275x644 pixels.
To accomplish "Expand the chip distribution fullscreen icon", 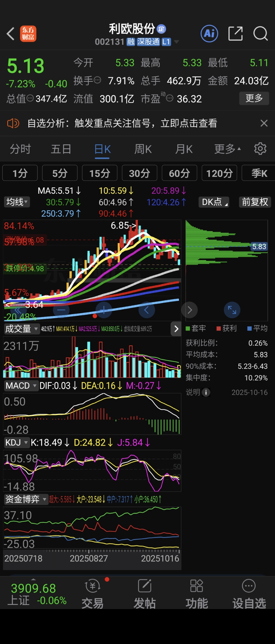I will 232,310.
